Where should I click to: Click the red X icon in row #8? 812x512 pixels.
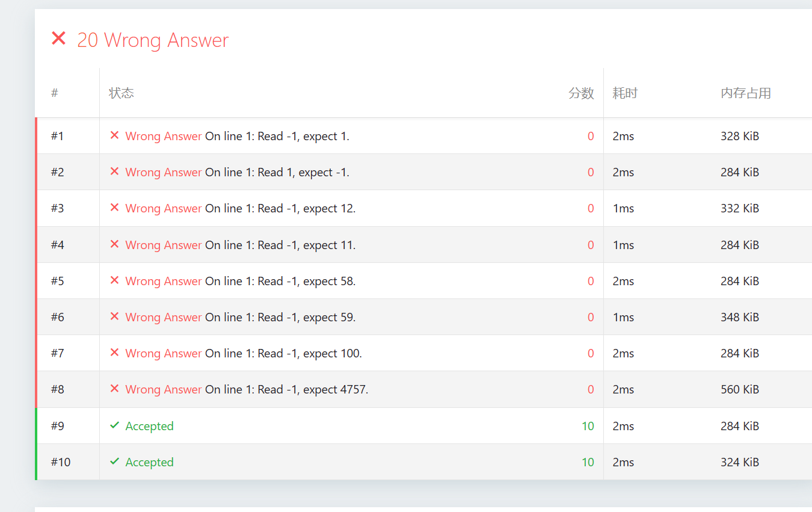coord(114,389)
